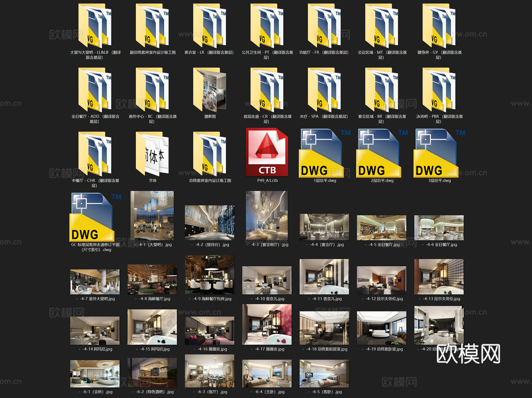Image resolution: width=532 pixels, height=398 pixels.
Task: Select the 商务中心 - BC folder icon
Action: pos(152,90)
